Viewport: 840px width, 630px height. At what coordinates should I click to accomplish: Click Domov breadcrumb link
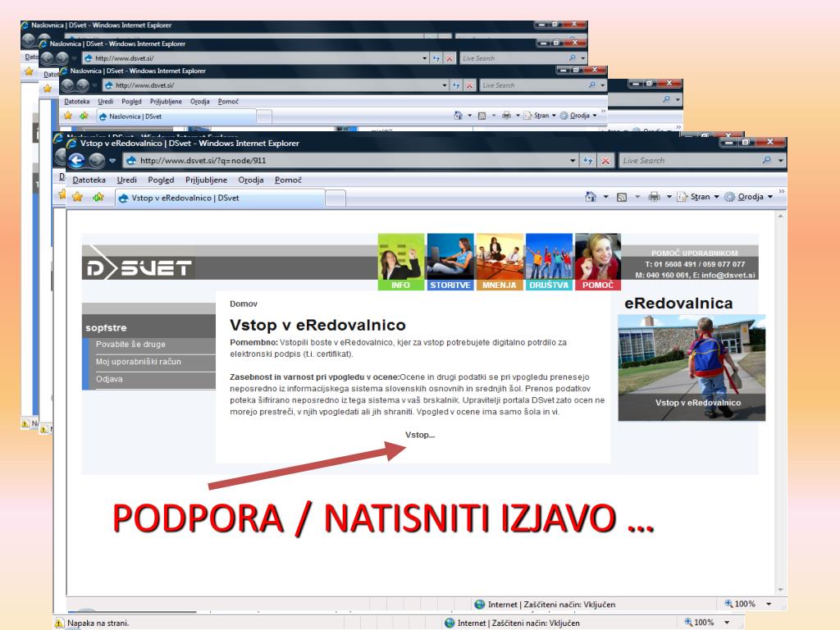coord(243,304)
